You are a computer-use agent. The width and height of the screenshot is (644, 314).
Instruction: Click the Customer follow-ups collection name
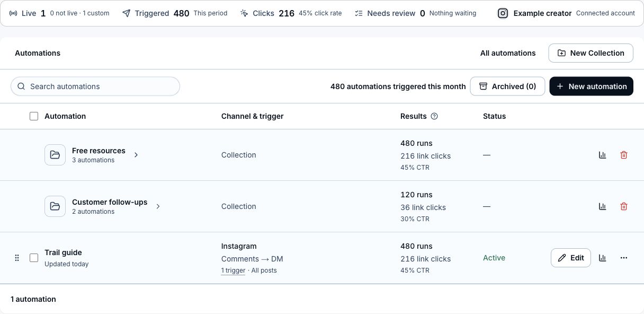point(110,202)
